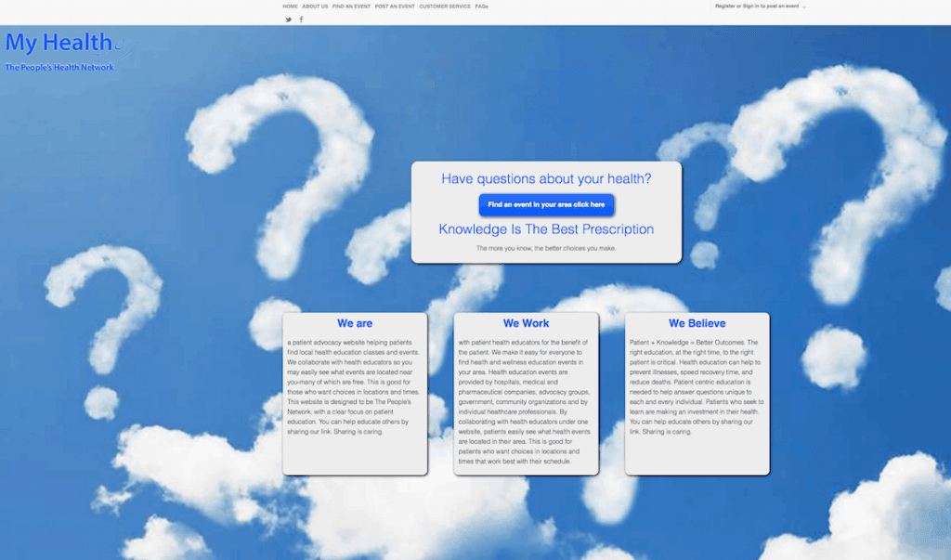Click 'The People's Health Network' tagline
Image resolution: width=951 pixels, height=560 pixels.
tap(59, 68)
